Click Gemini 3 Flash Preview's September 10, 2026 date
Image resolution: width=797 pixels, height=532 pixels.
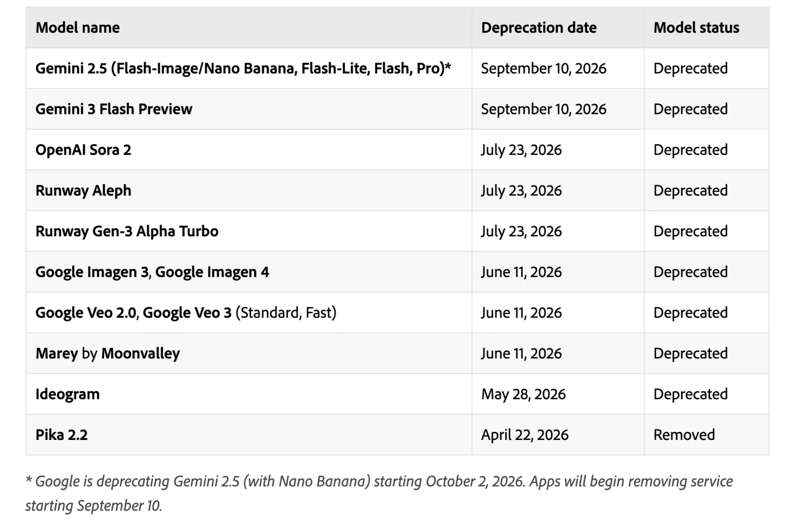tap(543, 109)
